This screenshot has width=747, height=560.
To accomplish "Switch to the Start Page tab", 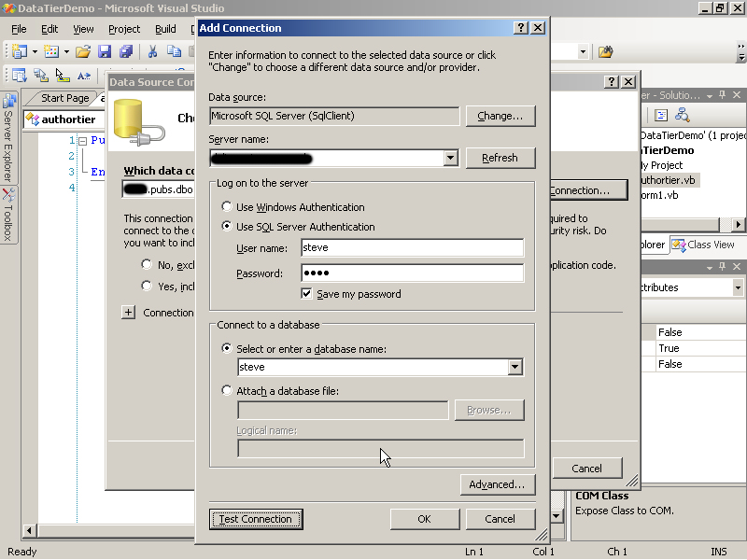I will click(x=64, y=98).
